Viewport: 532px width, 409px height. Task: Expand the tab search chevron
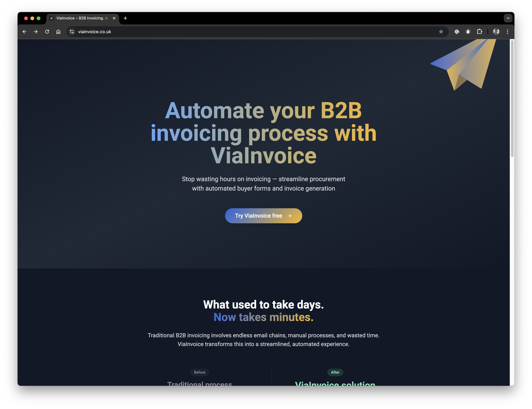point(508,18)
